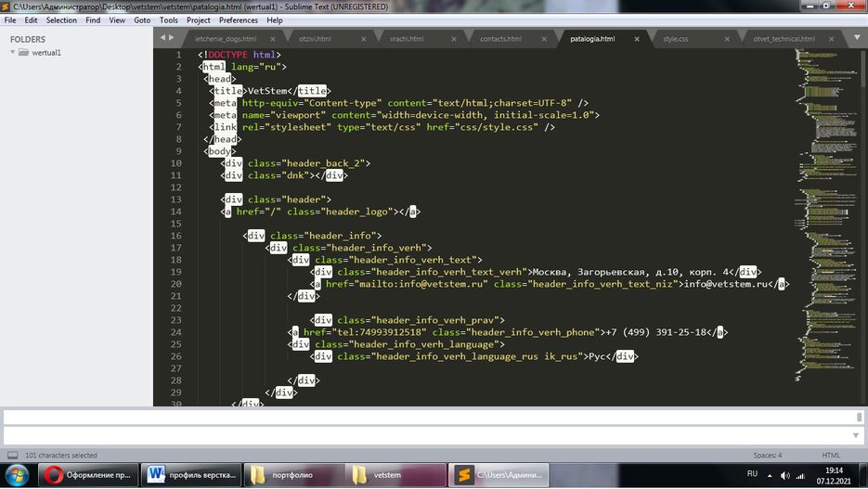Image resolution: width=868 pixels, height=489 pixels.
Task: Close the style.css tab
Action: pyautogui.click(x=727, y=39)
